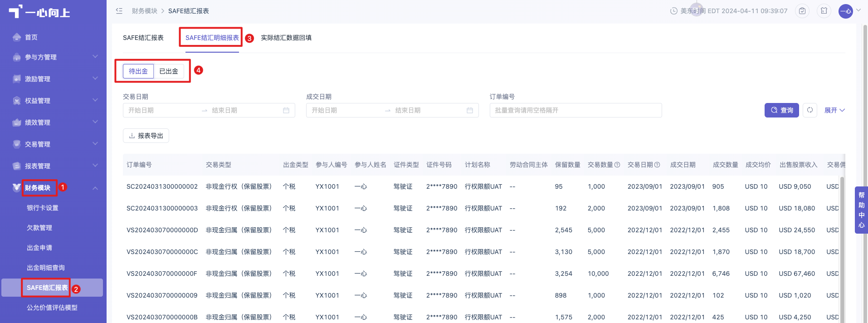Expand more filters with 展开

[834, 110]
